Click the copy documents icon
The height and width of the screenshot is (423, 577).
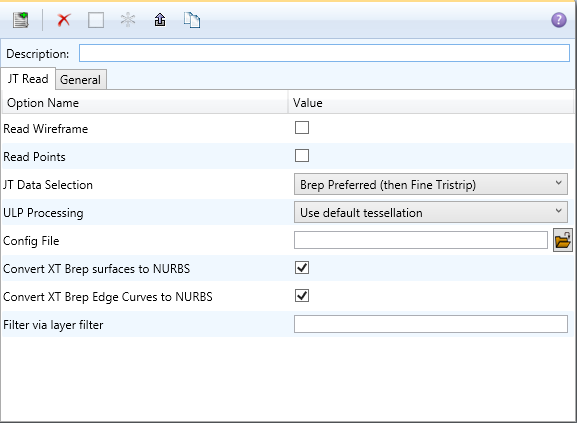(x=192, y=20)
